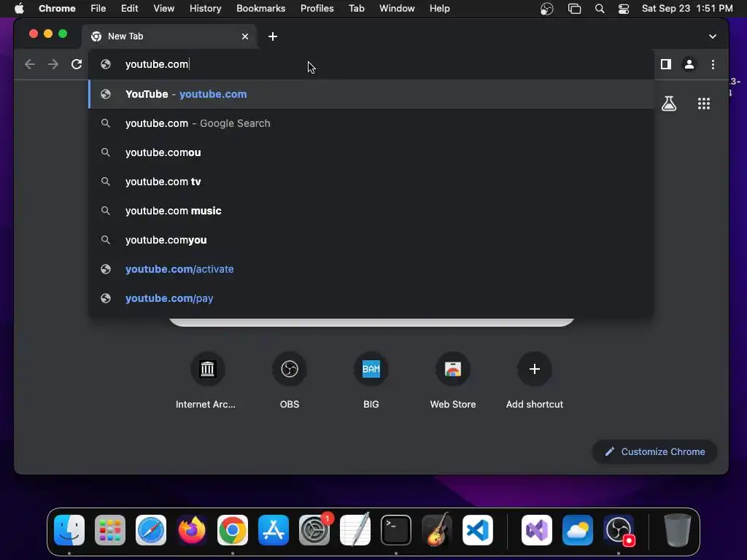Open youtube.com/pay suggestion

pyautogui.click(x=371, y=298)
